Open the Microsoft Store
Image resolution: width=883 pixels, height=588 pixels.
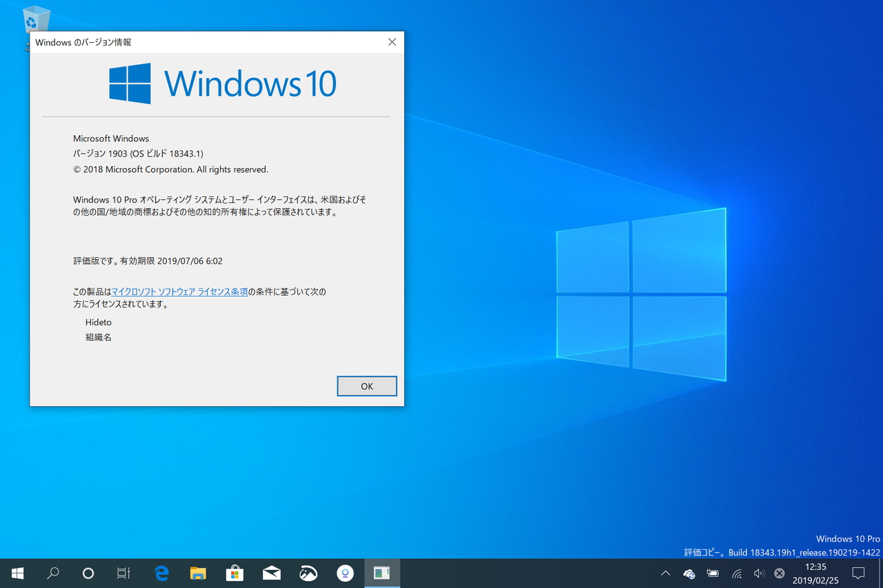235,573
